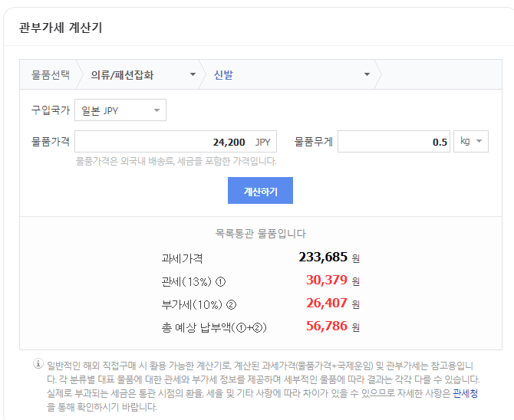Click the 물품가격 label
Image resolution: width=514 pixels, height=420 pixels.
tap(51, 142)
